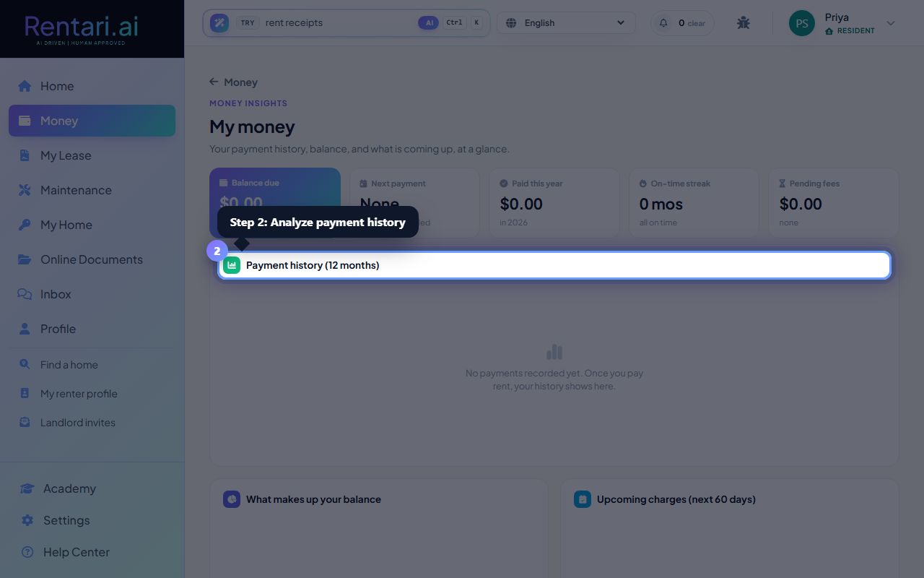Screen dimensions: 924x578
Task: Open Online Documents
Action: (92, 259)
